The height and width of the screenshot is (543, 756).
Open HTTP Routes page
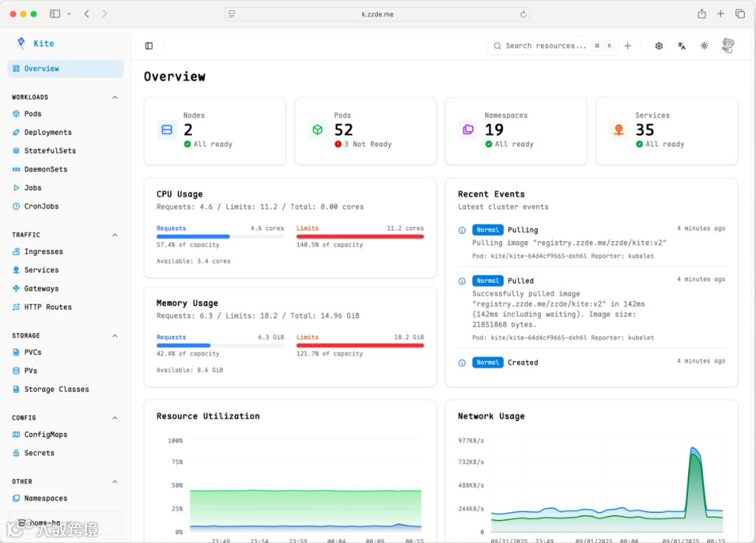(x=48, y=307)
